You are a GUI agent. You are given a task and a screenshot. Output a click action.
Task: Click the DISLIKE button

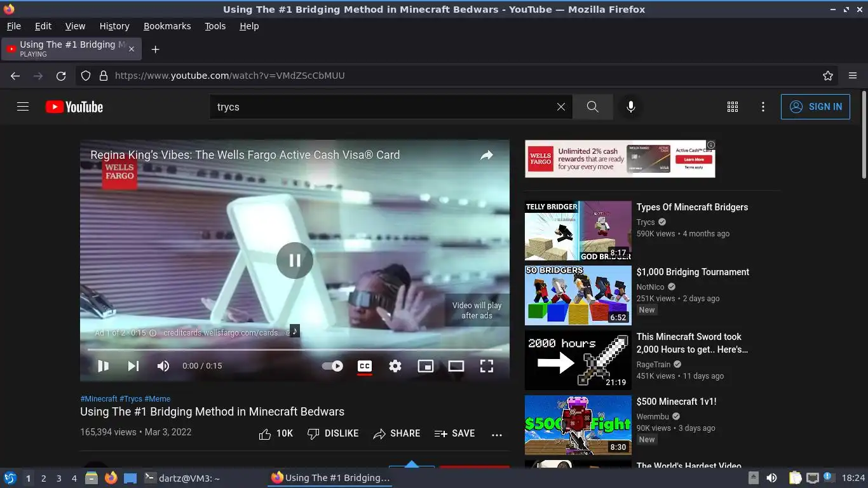(333, 433)
